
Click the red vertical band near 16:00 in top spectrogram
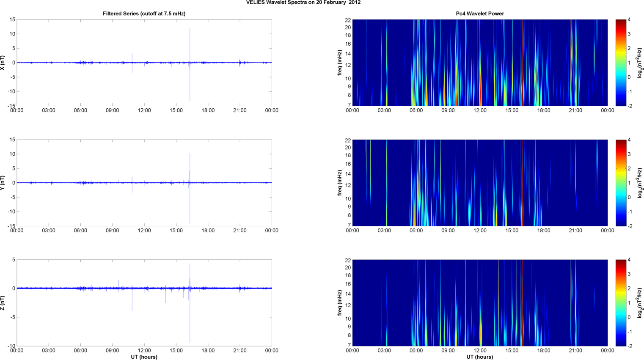coord(522,63)
